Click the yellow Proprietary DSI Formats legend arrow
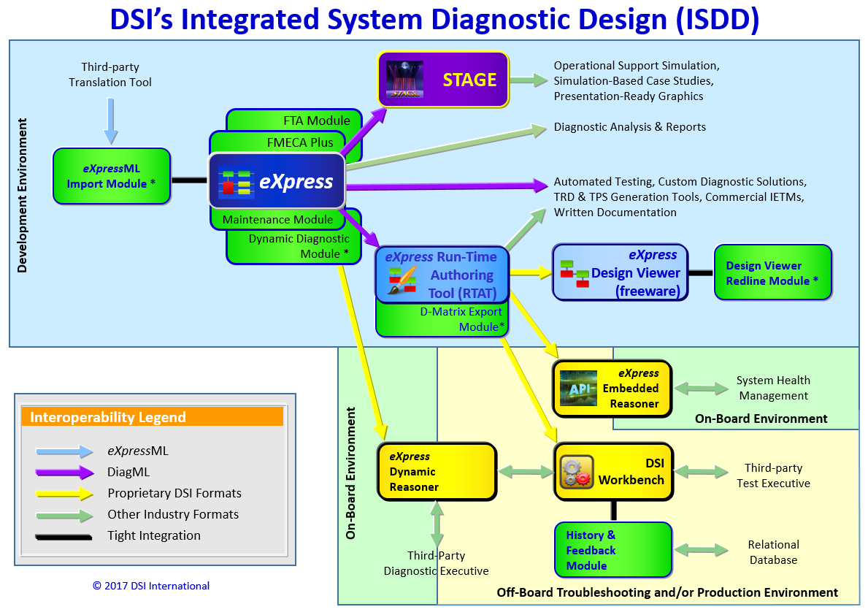 point(64,494)
